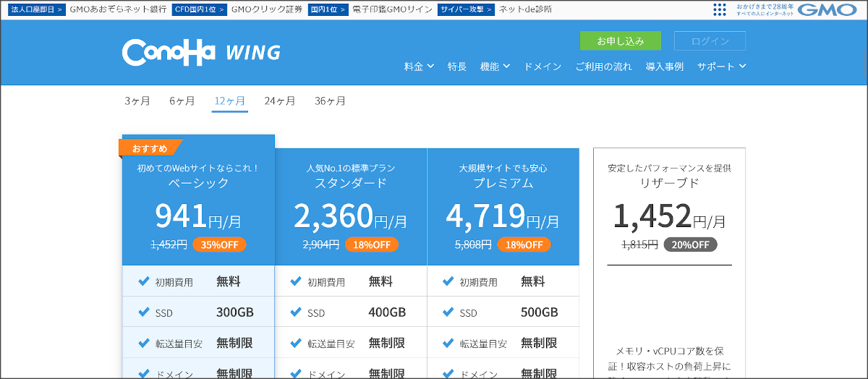This screenshot has width=868, height=379.
Task: Click the 国内1位 label before 電子印鑑
Action: (328, 9)
